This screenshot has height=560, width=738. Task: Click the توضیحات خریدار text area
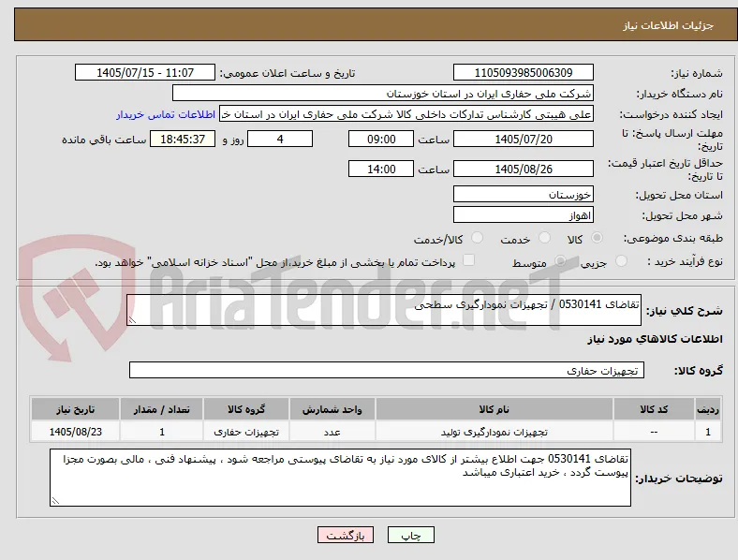[x=340, y=478]
